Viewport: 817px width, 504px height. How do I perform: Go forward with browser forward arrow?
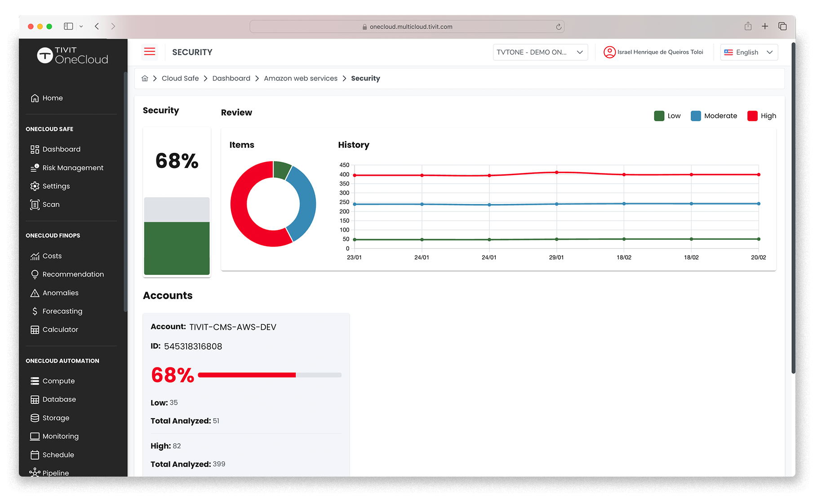pyautogui.click(x=113, y=26)
